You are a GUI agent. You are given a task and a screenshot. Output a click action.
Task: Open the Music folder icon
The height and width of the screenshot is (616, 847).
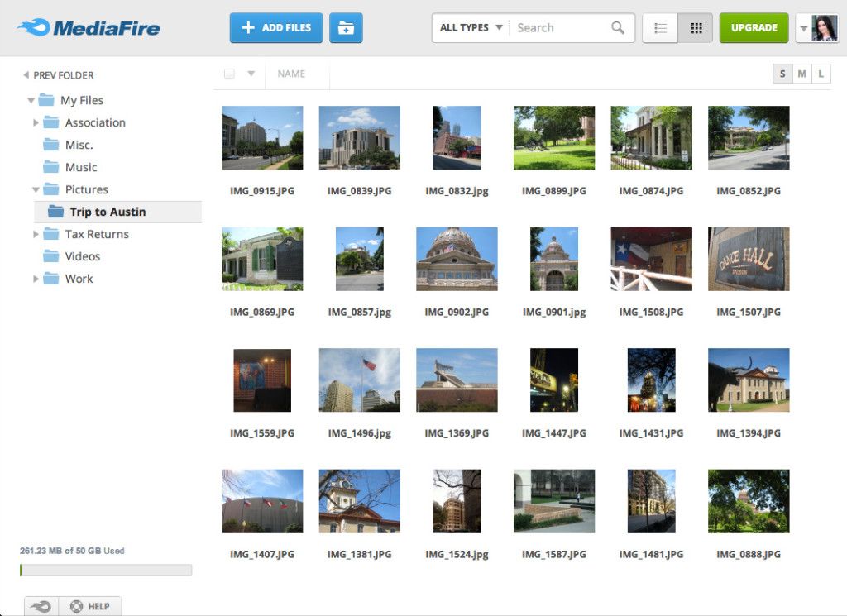coord(50,167)
